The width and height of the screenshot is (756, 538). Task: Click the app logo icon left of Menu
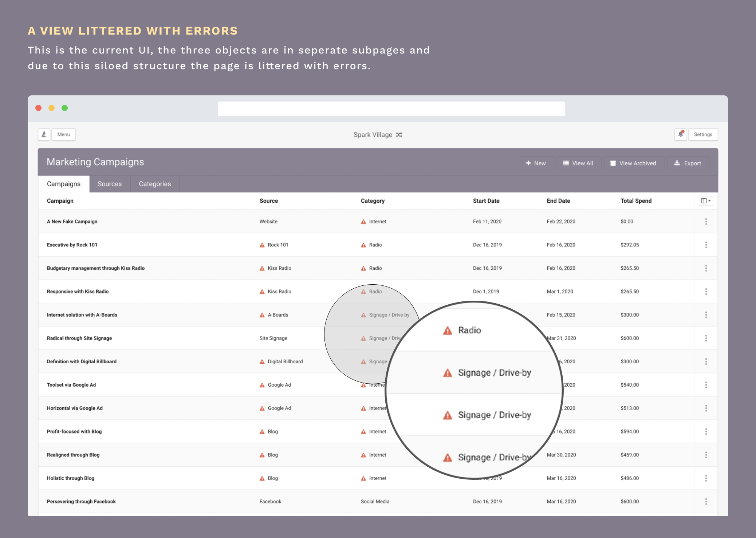[43, 134]
